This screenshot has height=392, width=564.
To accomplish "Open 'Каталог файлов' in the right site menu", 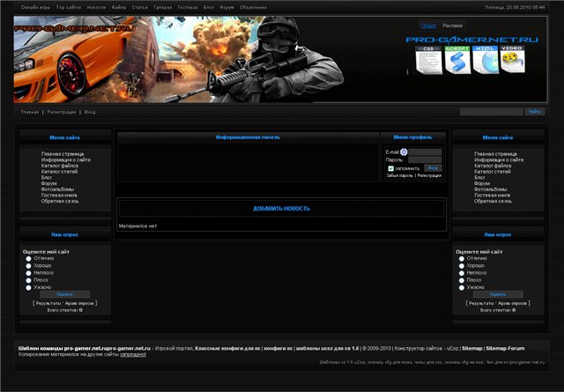I will click(493, 166).
